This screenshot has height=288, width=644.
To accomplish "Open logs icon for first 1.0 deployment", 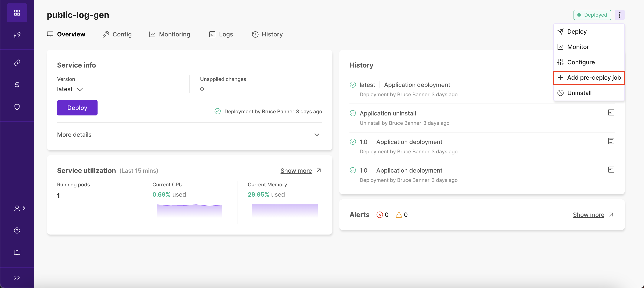I will coord(611,141).
